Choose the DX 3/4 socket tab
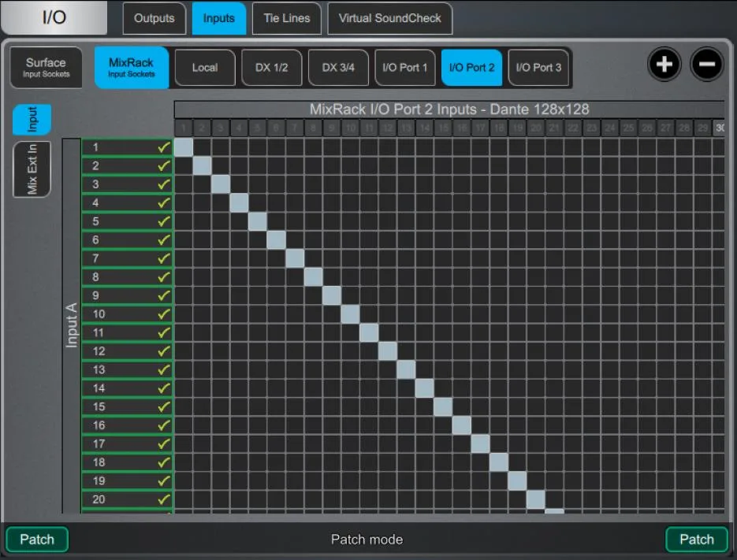This screenshot has width=737, height=560. (x=338, y=68)
